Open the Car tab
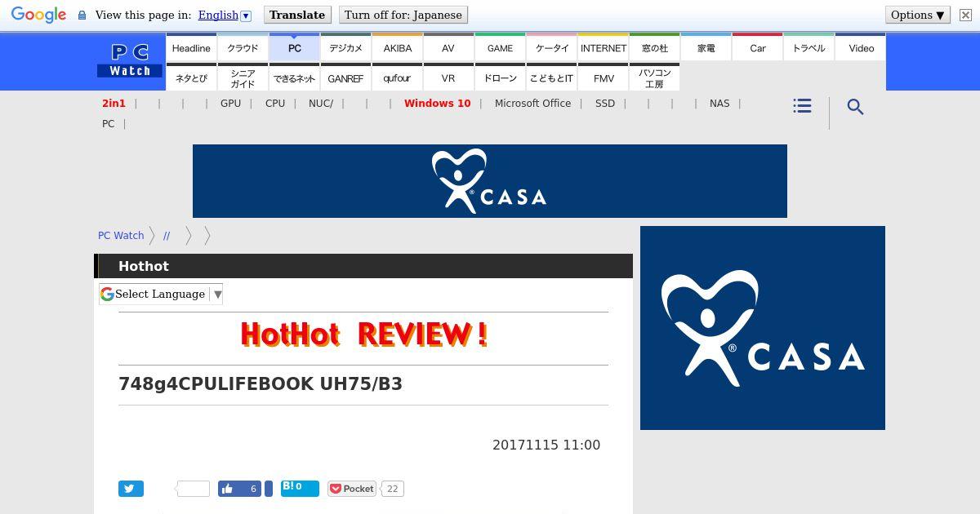Screen dimensions: 980x514 [x=757, y=47]
